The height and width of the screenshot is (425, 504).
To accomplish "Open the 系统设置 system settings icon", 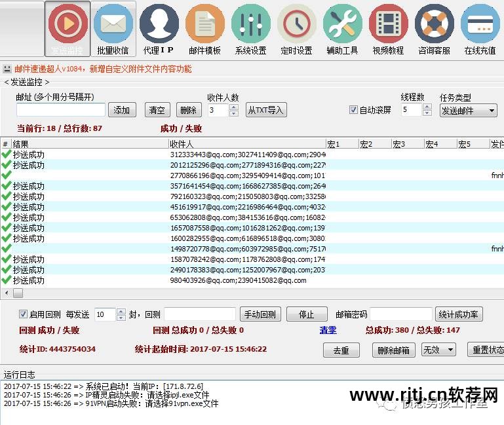I will pos(251,29).
